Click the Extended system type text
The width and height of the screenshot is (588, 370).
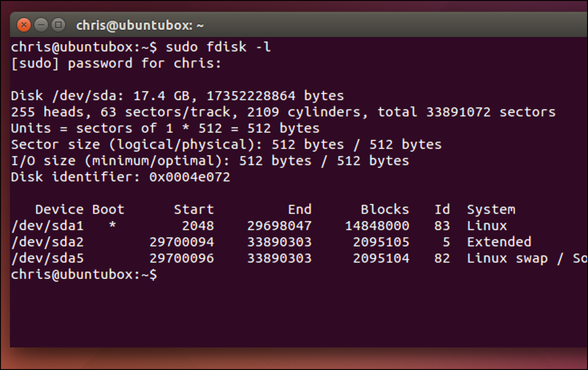click(x=499, y=242)
